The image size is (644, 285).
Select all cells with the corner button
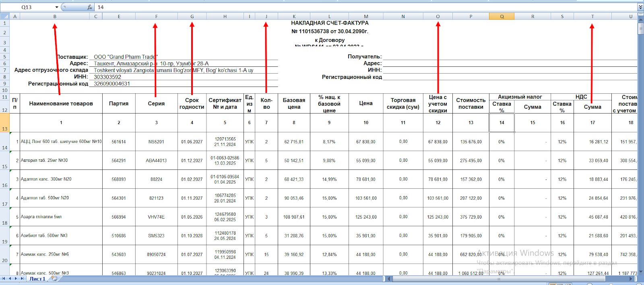5,17
